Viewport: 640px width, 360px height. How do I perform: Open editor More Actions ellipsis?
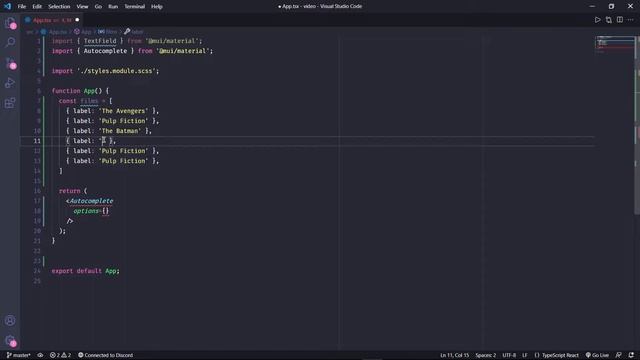pyautogui.click(x=631, y=20)
